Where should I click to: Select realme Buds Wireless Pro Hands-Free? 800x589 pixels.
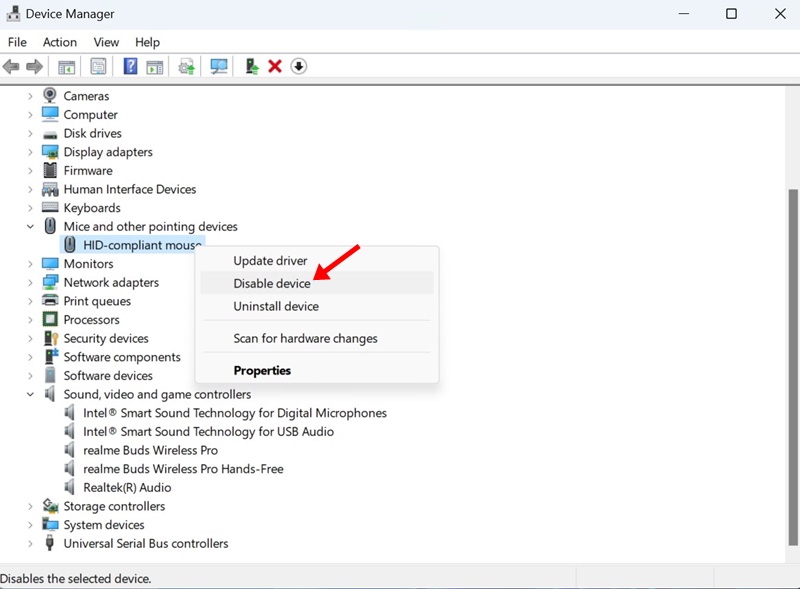click(x=183, y=469)
